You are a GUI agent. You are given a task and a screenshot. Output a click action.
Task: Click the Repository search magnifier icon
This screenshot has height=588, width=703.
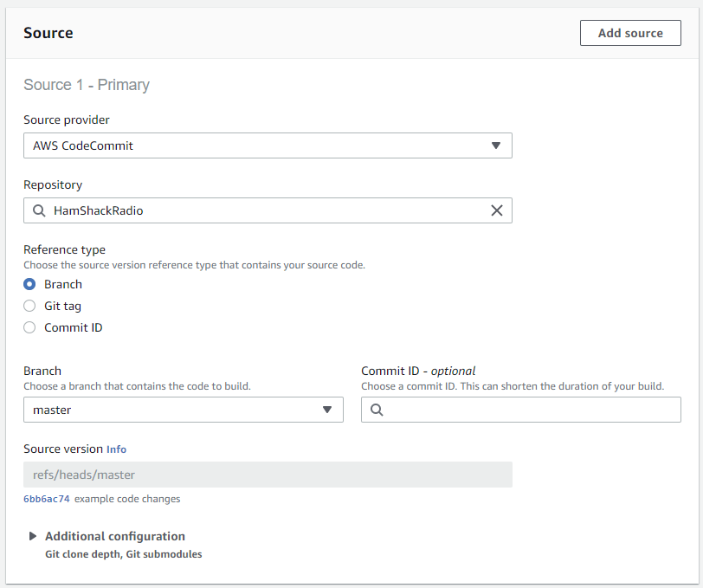39,210
